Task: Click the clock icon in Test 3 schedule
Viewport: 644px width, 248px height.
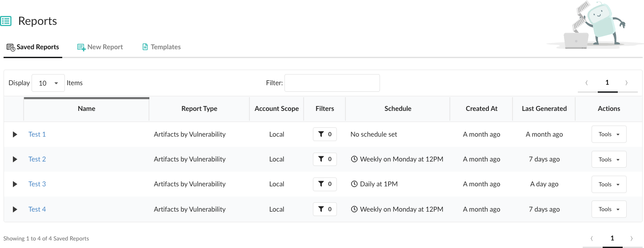Action: coord(354,184)
